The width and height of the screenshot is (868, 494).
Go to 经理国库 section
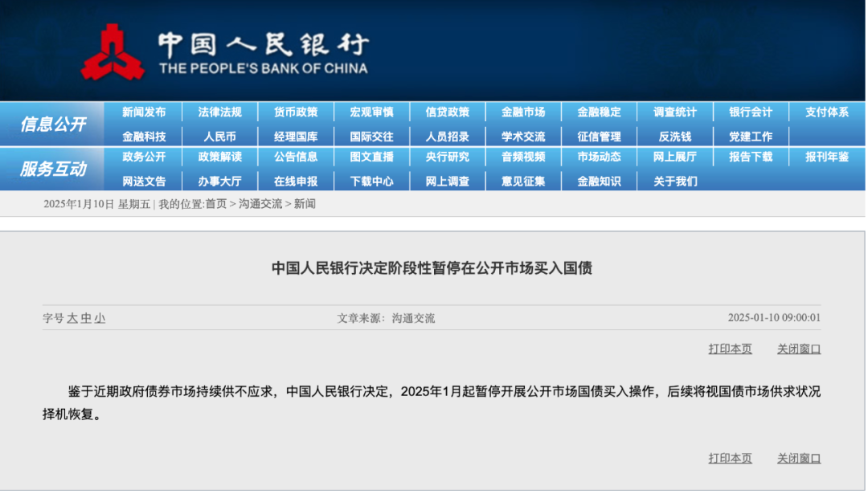point(296,137)
